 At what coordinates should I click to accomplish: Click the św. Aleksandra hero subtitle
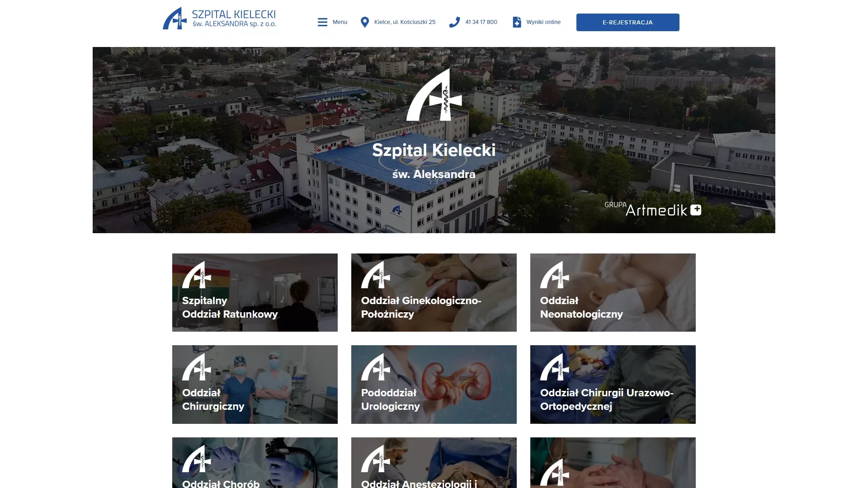434,174
